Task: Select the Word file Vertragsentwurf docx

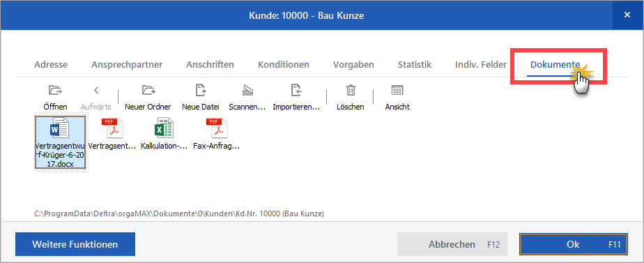Action: pyautogui.click(x=61, y=142)
